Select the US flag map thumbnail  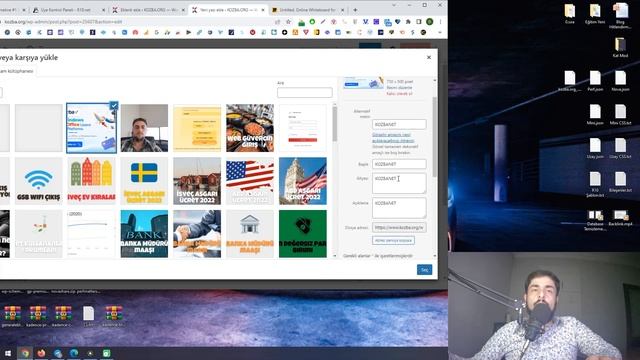250,181
